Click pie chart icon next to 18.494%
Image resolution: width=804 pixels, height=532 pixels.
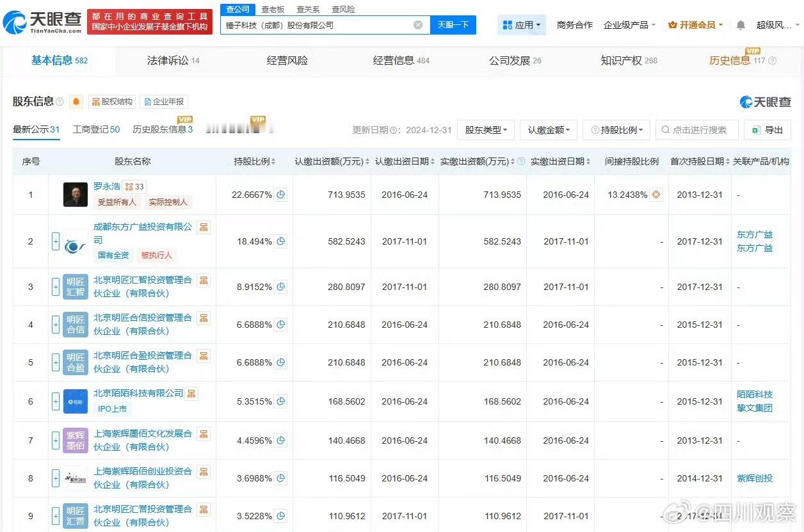280,241
